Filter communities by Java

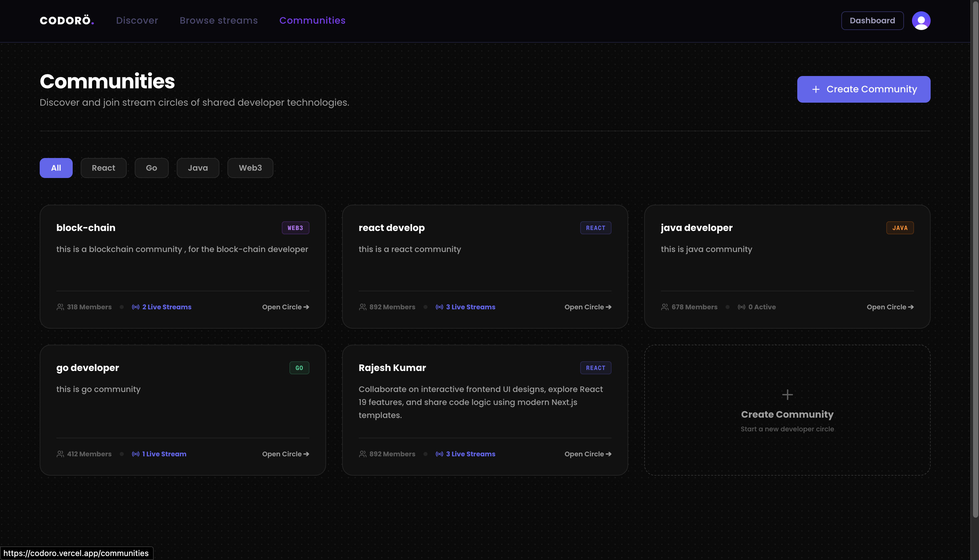[198, 168]
